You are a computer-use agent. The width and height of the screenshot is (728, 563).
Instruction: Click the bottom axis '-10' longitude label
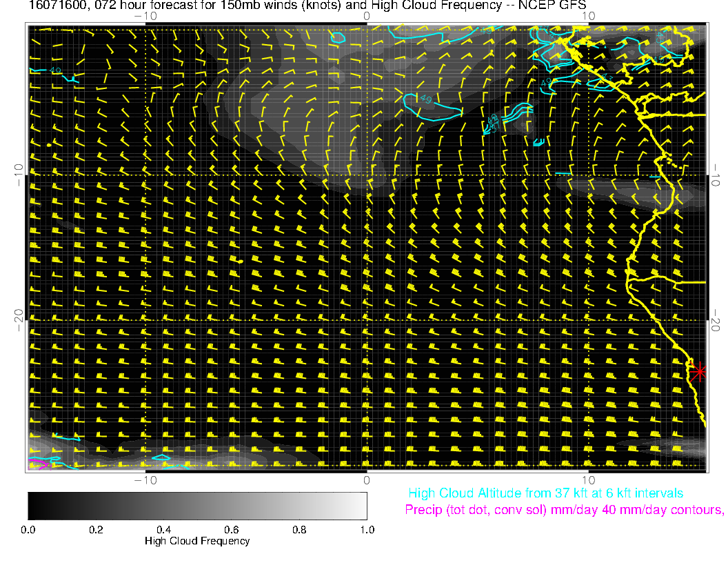pos(145,480)
